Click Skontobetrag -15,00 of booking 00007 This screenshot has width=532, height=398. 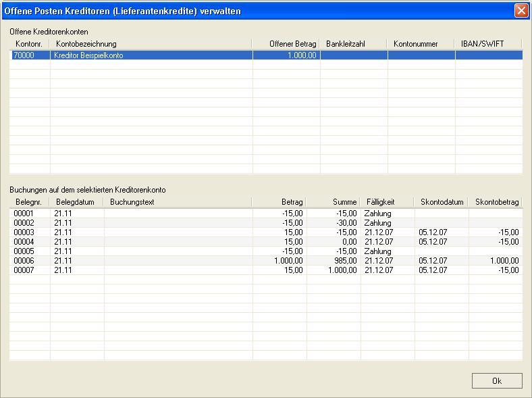pos(508,270)
